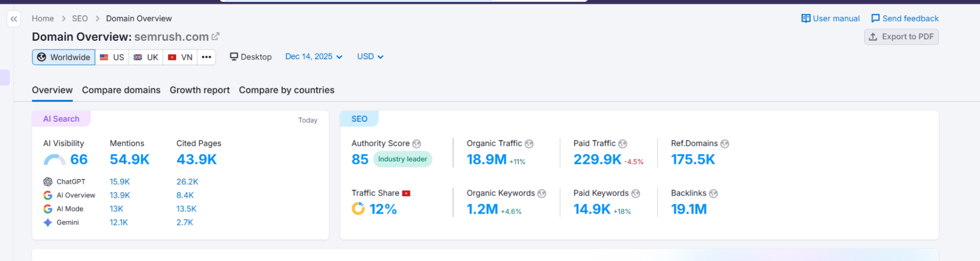
Task: Click AI Visibility score 66
Action: click(x=79, y=159)
